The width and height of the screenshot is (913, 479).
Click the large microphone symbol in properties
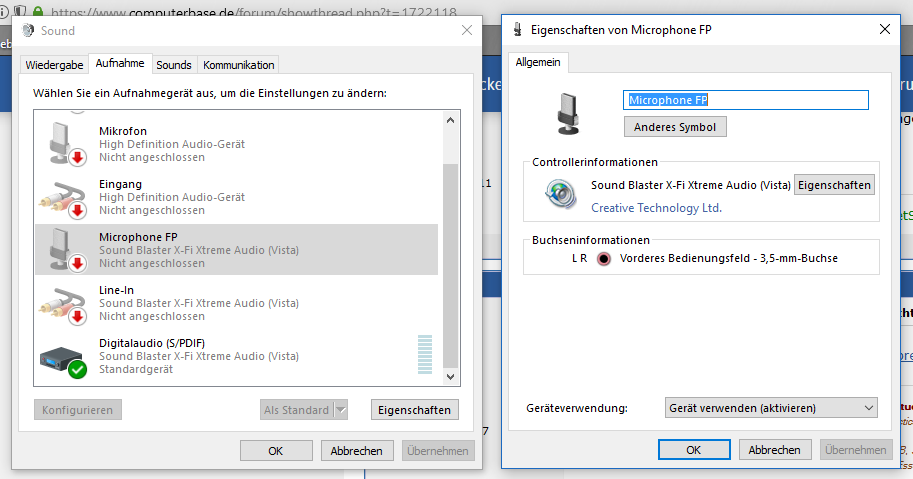pyautogui.click(x=568, y=113)
